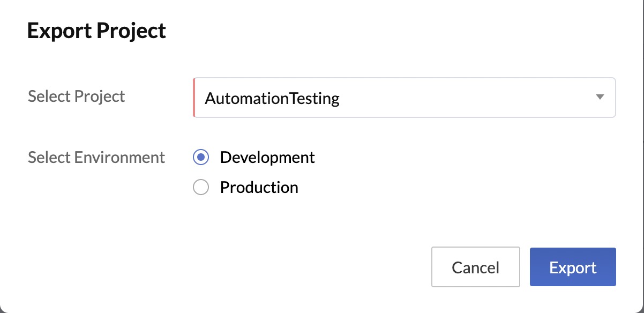Image resolution: width=644 pixels, height=313 pixels.
Task: Choose Development as the environment
Action: click(x=201, y=157)
